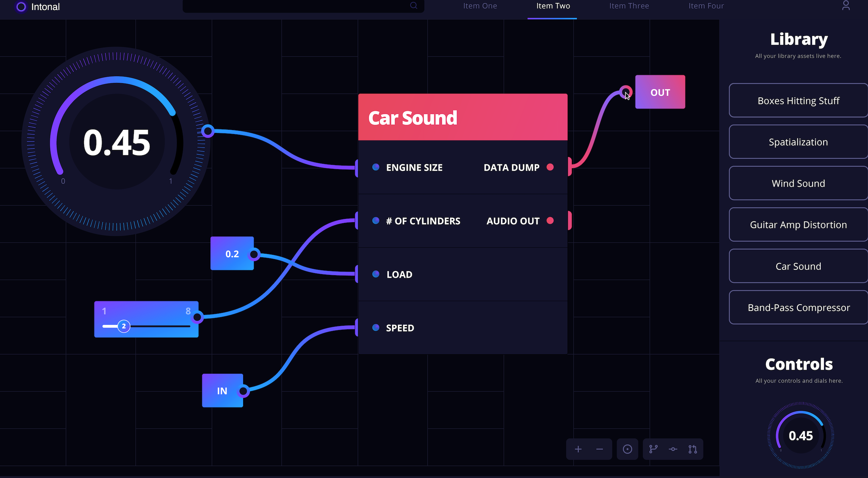Image resolution: width=868 pixels, height=478 pixels.
Task: Click the large dial's output connector
Action: click(x=208, y=131)
